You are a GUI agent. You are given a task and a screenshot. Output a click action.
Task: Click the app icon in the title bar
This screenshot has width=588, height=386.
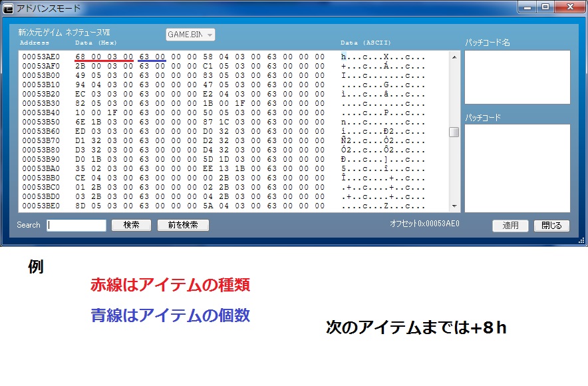(8, 8)
